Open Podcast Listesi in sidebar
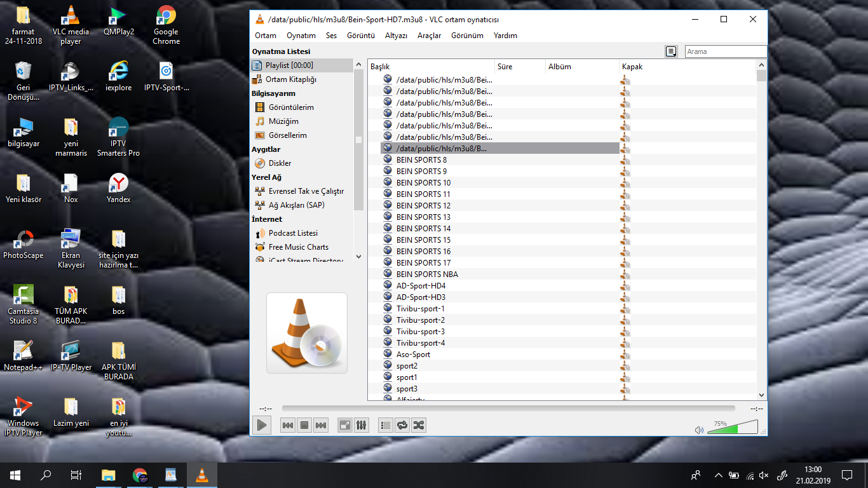Viewport: 868px width, 488px height. 302,233
